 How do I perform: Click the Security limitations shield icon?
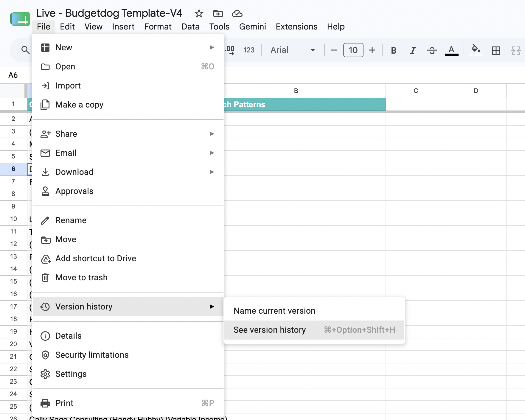click(45, 355)
